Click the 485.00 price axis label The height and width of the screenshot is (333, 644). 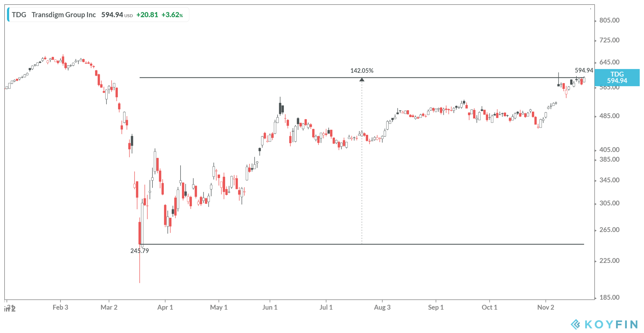click(x=609, y=116)
